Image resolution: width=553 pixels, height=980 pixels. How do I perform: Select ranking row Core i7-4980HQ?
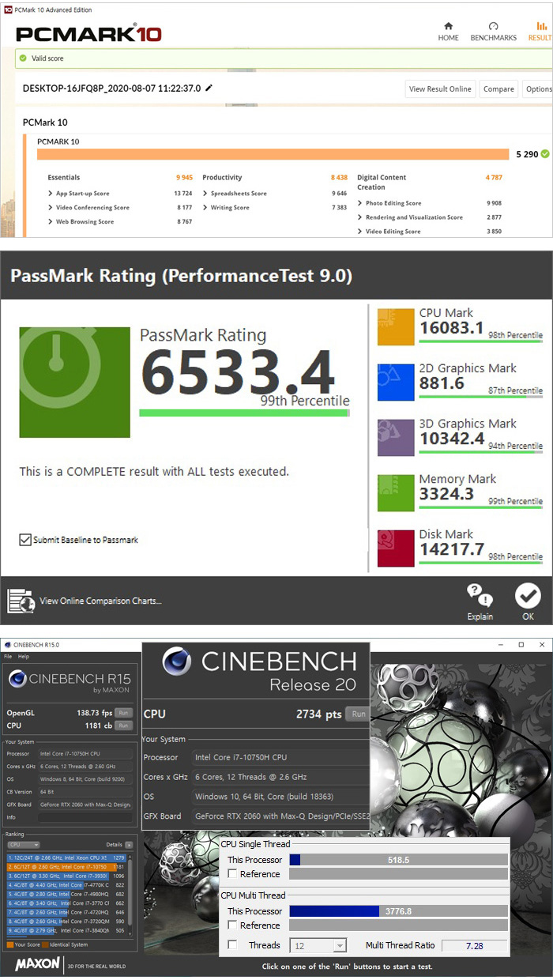click(x=66, y=895)
